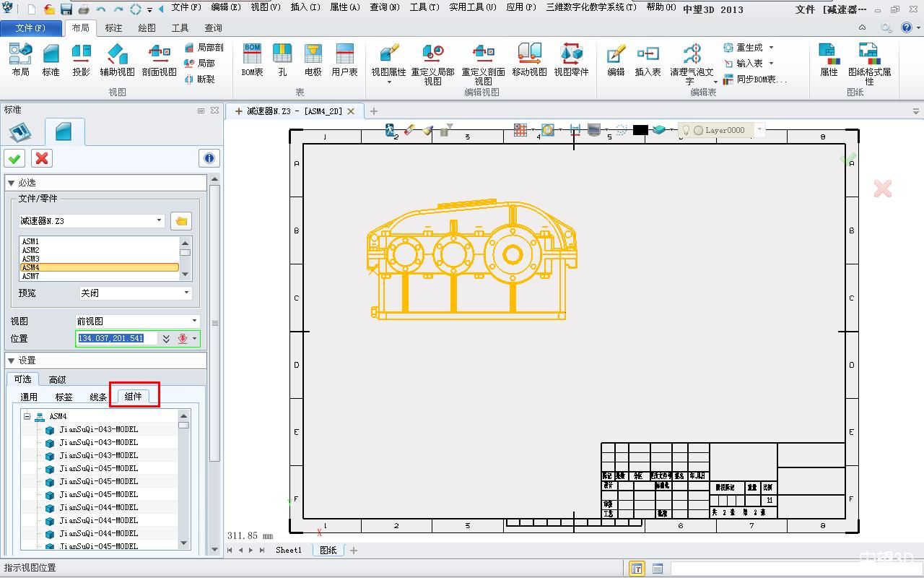Click the black color swatch in toolbar
The height and width of the screenshot is (578, 924).
pyautogui.click(x=640, y=130)
